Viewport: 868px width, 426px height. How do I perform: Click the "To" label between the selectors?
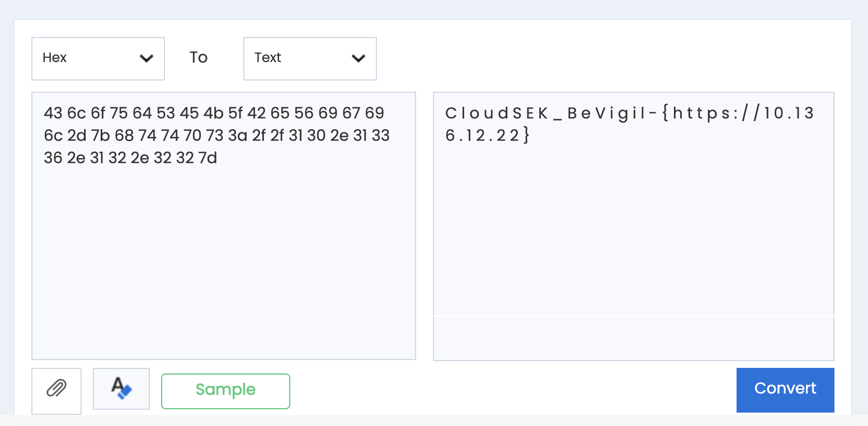pyautogui.click(x=199, y=58)
